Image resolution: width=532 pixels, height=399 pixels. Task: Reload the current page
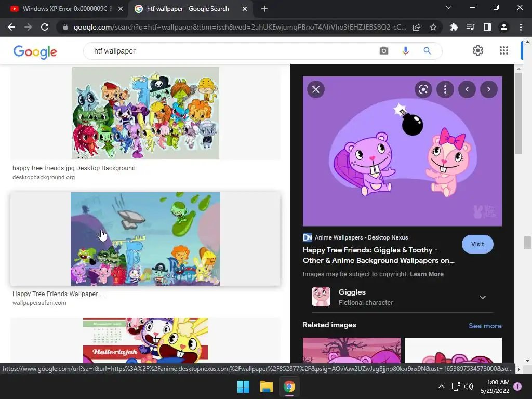click(45, 27)
